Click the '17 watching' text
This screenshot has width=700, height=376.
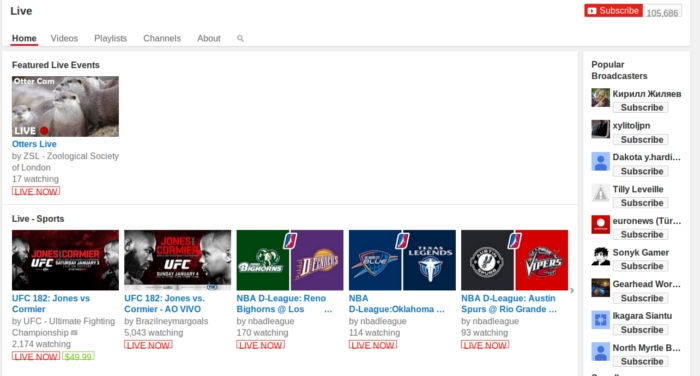coord(35,179)
